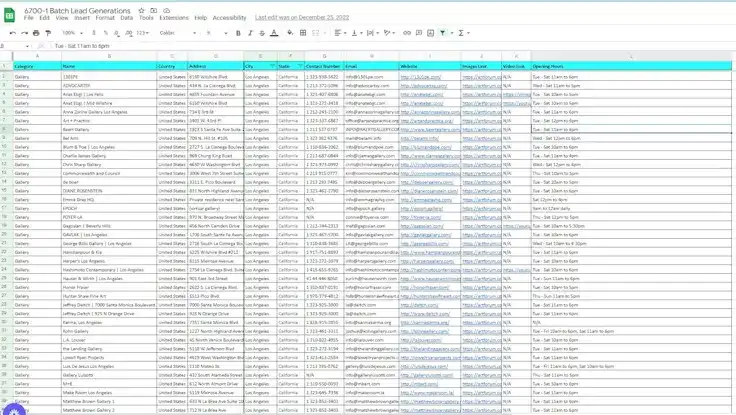Click the undo icon in the toolbar

coord(12,33)
